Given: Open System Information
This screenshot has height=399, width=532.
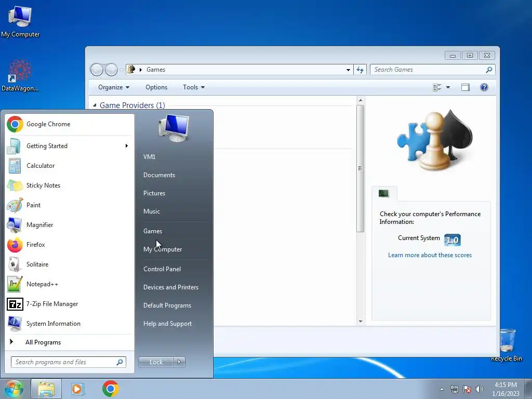Looking at the screenshot, I should (x=69, y=324).
